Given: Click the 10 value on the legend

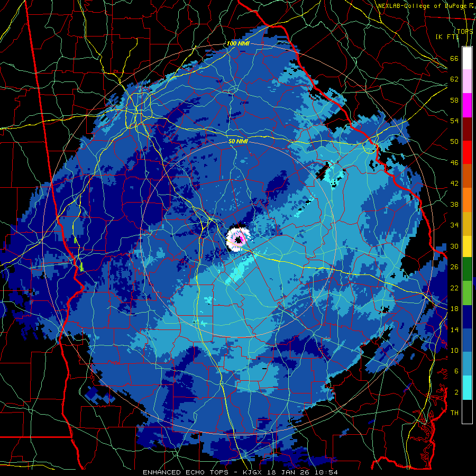Looking at the screenshot, I should click(454, 350).
